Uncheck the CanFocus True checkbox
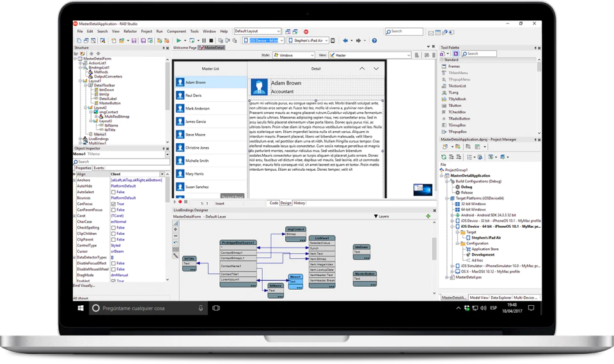Image resolution: width=614 pixels, height=364 pixels. [x=113, y=203]
